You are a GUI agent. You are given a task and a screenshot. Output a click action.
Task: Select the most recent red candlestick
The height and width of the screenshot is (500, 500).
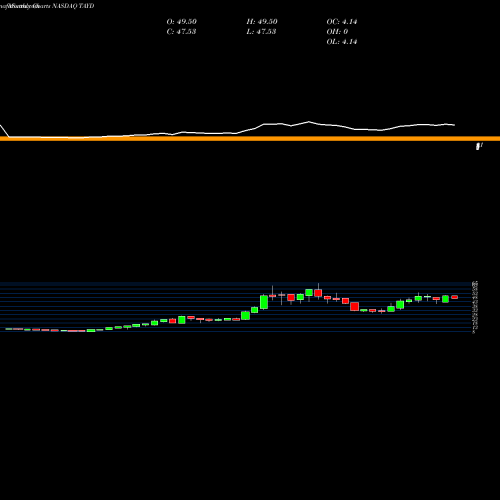[455, 297]
